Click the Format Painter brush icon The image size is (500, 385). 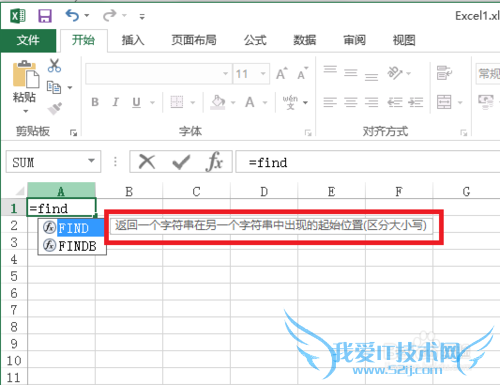54,108
